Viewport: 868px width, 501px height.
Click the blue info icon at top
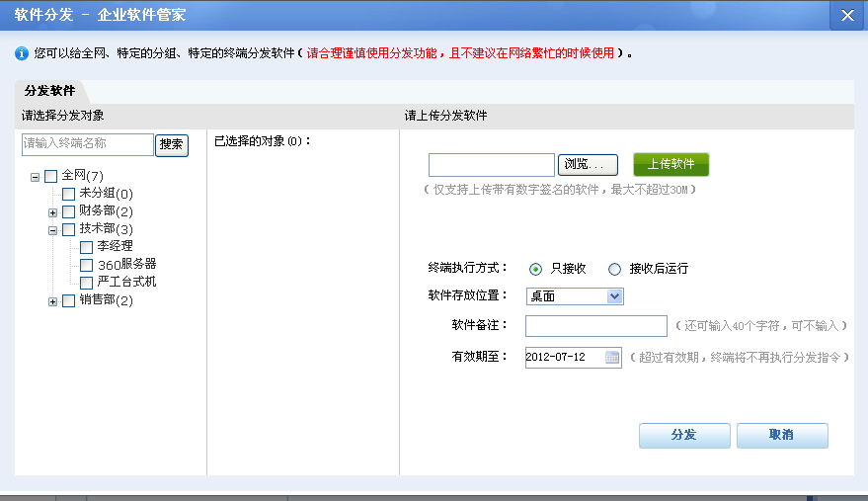pos(21,52)
